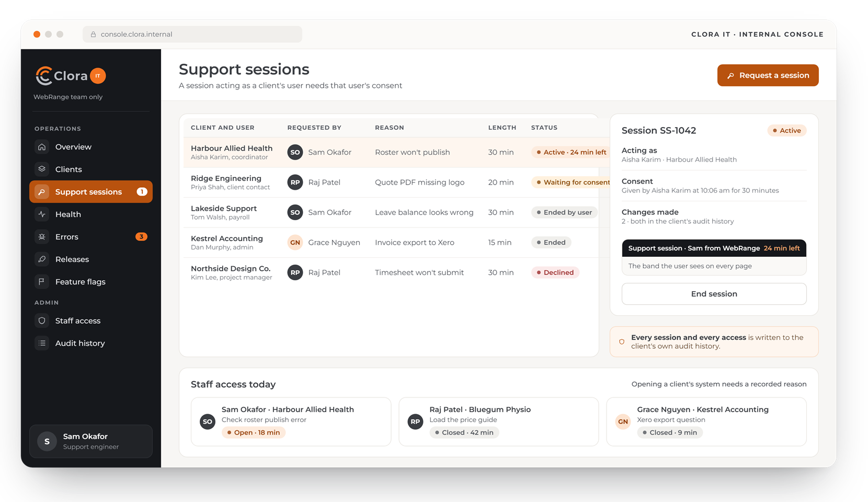Click the console.clora.internal address field
868x502 pixels.
(x=192, y=35)
